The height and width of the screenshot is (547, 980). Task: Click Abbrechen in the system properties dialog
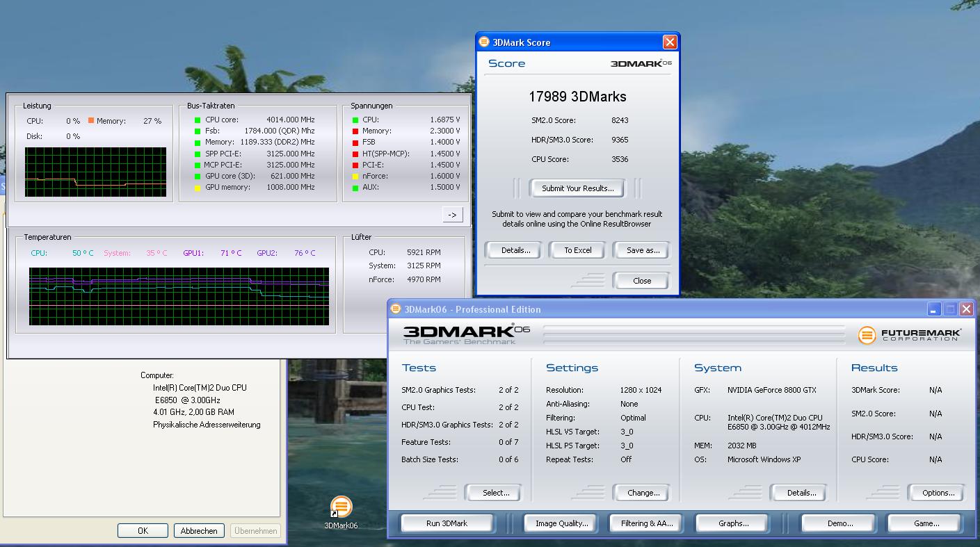click(199, 530)
